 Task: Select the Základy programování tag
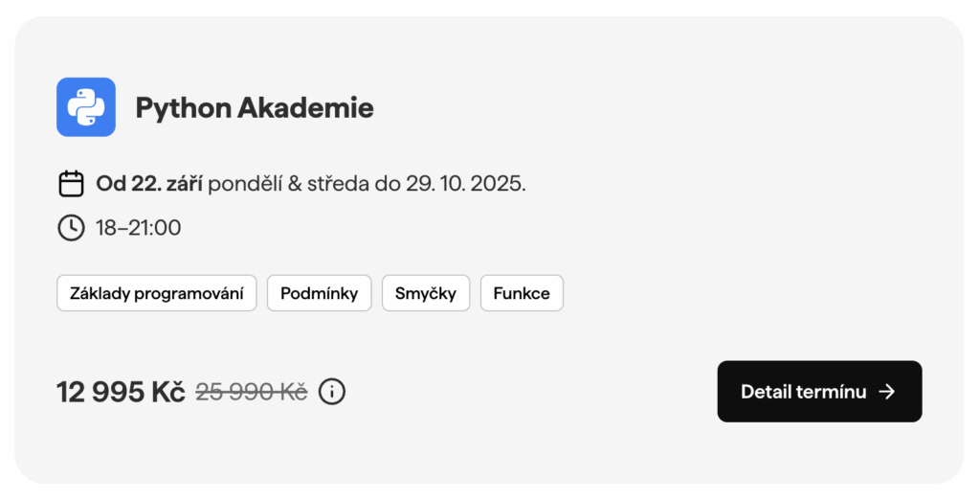(157, 293)
